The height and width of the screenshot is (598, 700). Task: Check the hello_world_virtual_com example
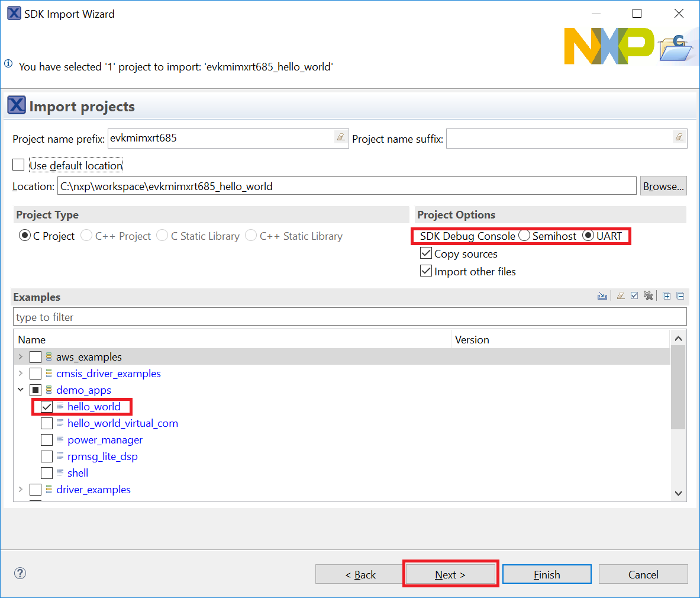[47, 423]
